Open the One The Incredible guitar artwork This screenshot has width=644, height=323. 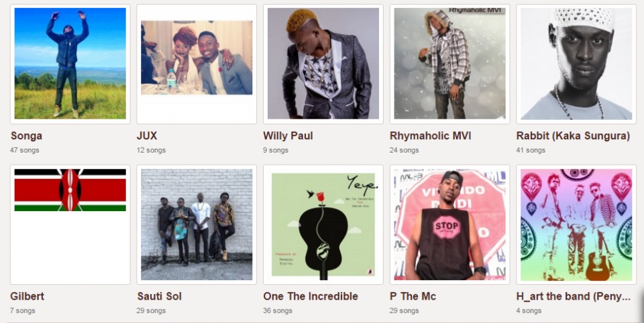click(323, 224)
